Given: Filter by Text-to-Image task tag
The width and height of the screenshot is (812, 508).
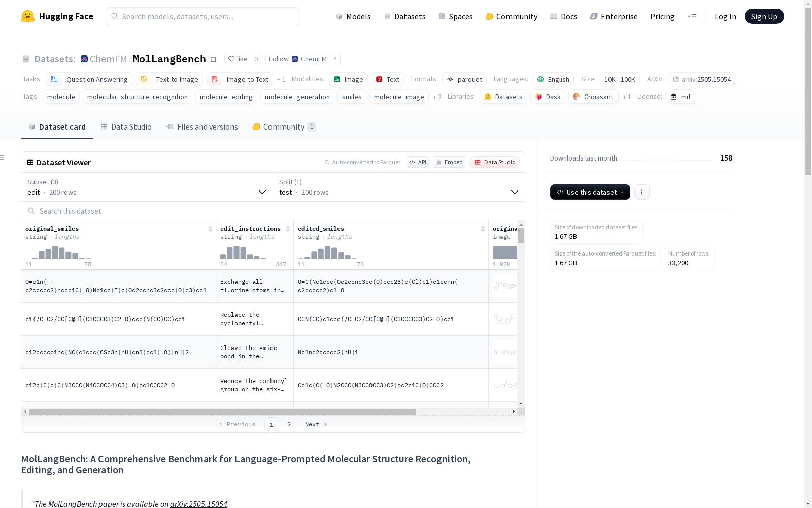Looking at the screenshot, I should [170, 80].
